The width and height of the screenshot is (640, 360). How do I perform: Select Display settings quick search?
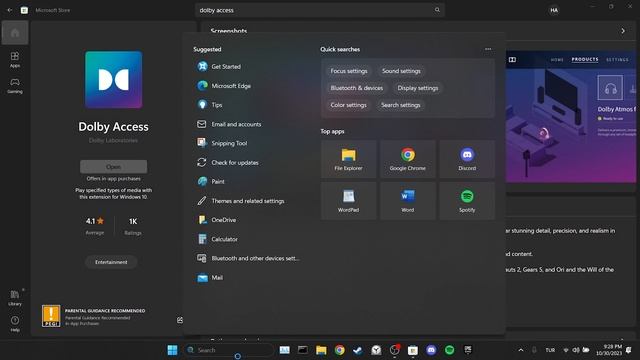pyautogui.click(x=418, y=88)
